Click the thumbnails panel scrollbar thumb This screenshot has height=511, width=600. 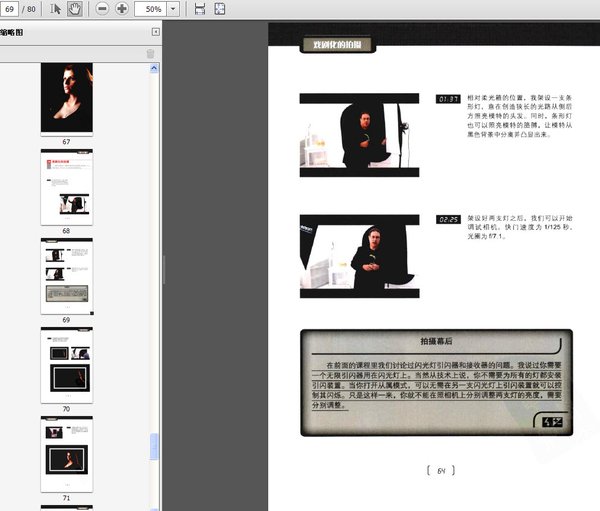154,446
